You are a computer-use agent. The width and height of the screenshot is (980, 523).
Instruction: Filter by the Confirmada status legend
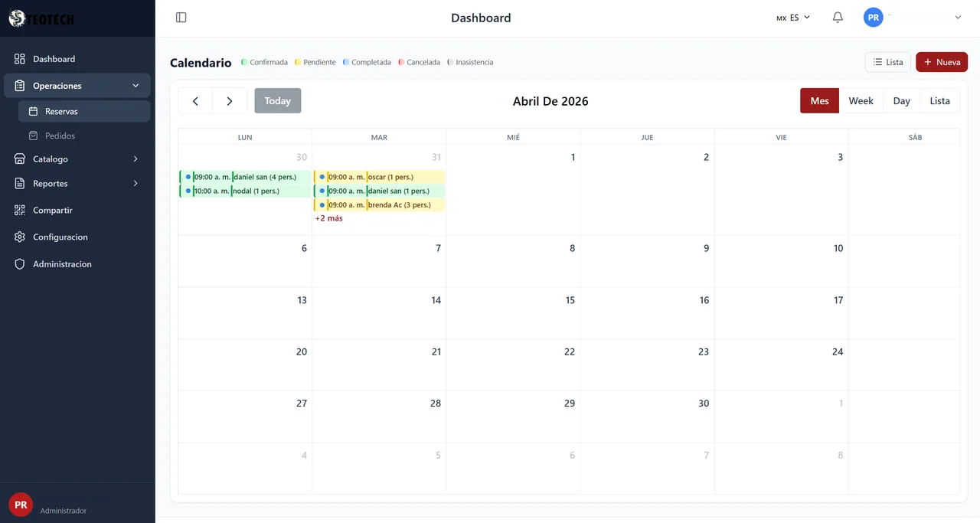264,62
